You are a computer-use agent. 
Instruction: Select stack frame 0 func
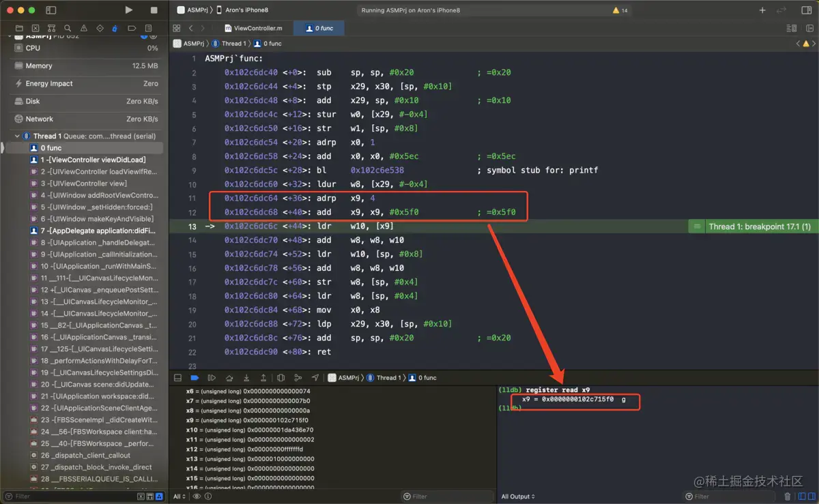pos(86,147)
